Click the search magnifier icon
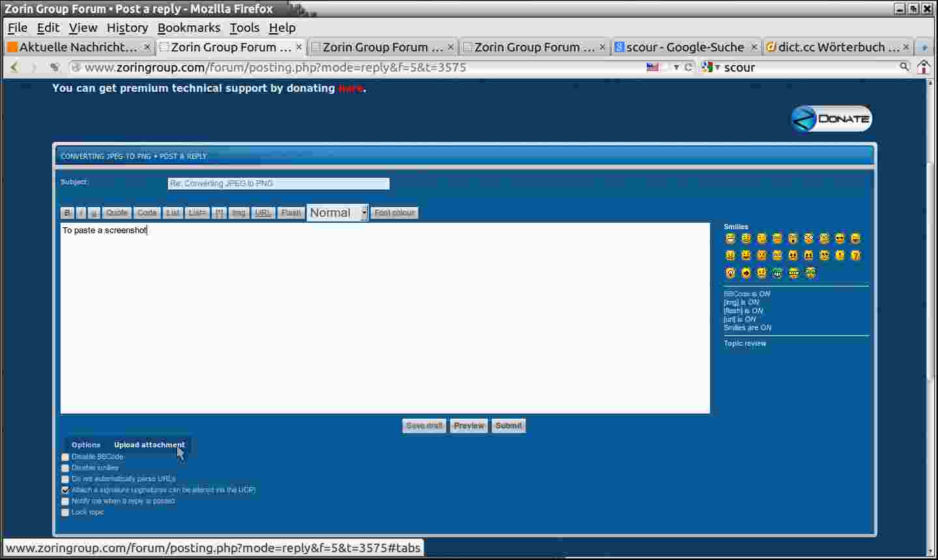 904,66
